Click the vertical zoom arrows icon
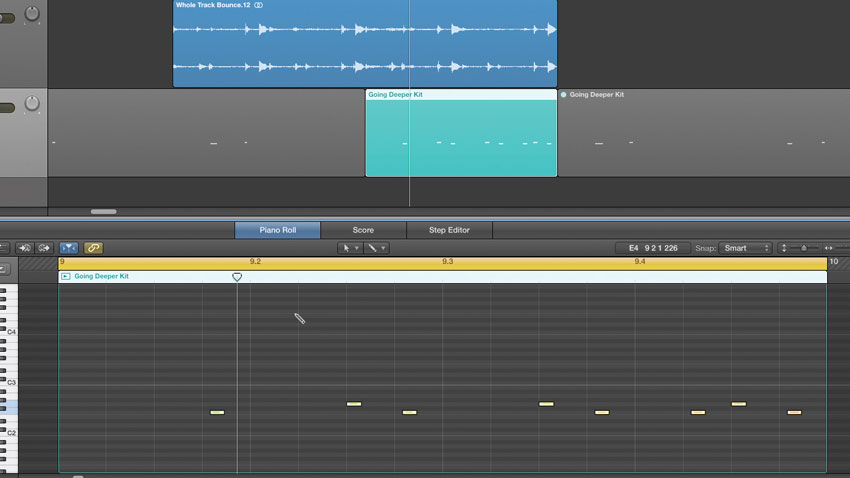This screenshot has height=478, width=850. [784, 248]
